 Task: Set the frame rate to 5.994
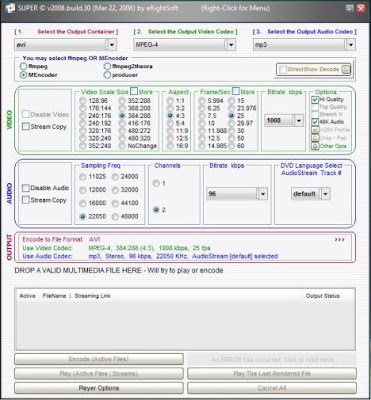coord(202,101)
